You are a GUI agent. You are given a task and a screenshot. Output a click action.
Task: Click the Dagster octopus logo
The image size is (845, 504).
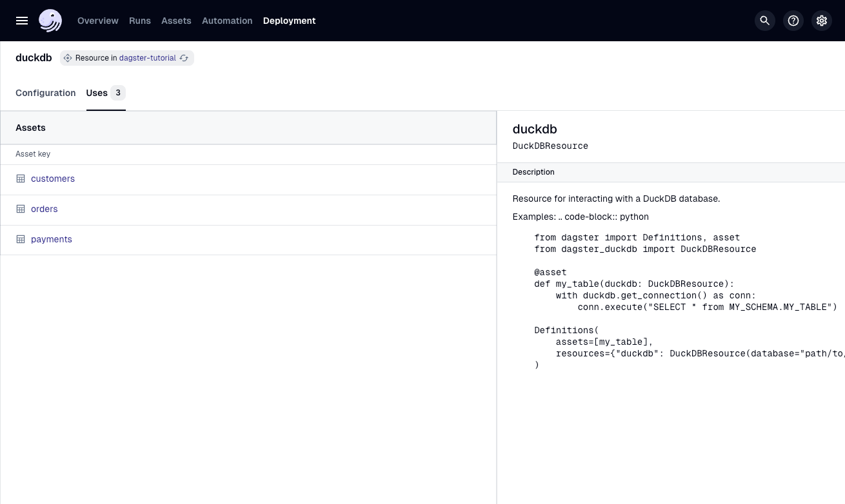(50, 21)
